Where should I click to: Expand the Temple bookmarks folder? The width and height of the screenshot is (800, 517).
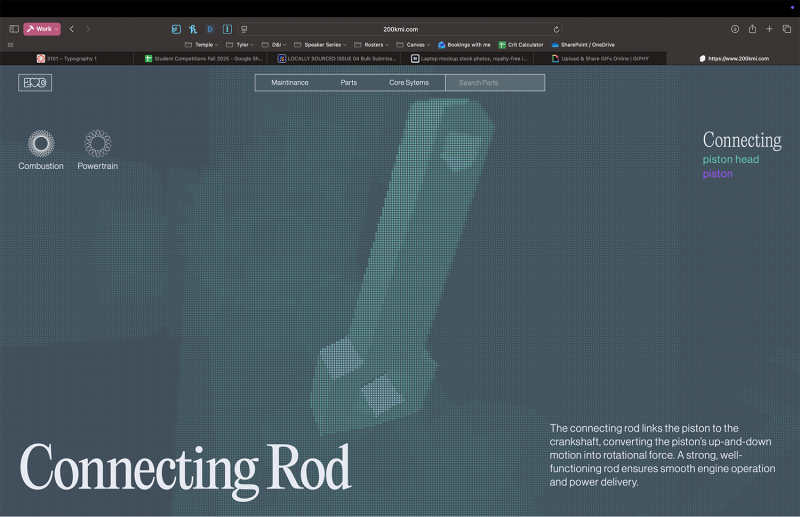202,45
